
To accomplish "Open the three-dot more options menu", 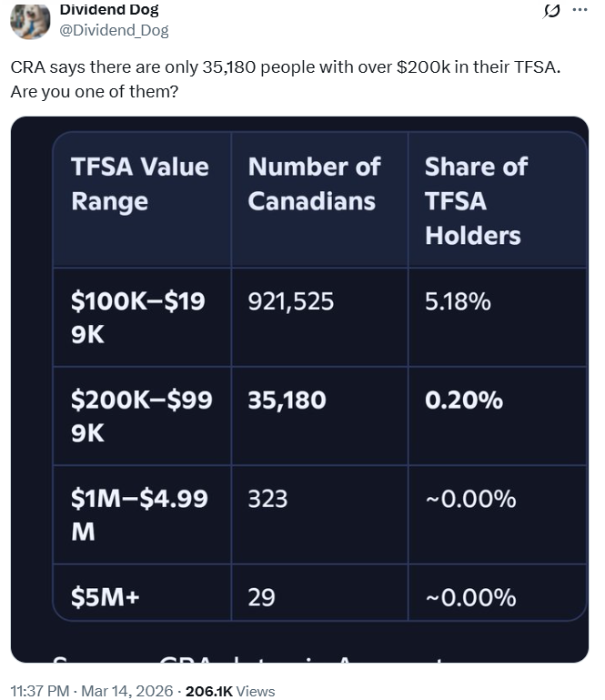I will click(580, 11).
